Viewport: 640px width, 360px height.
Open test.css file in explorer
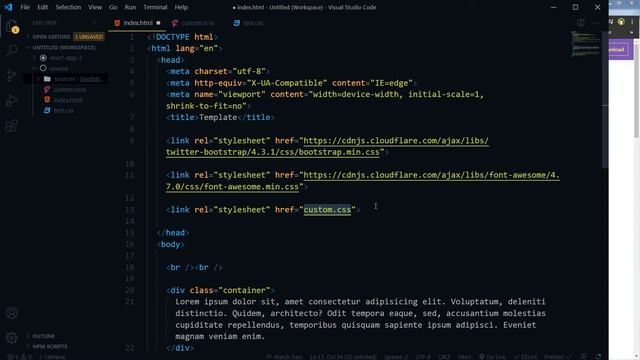[64, 110]
